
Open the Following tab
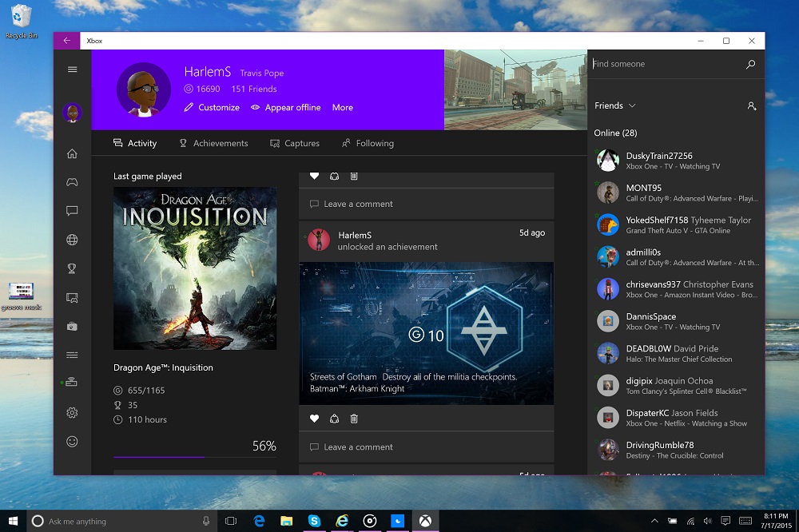368,143
